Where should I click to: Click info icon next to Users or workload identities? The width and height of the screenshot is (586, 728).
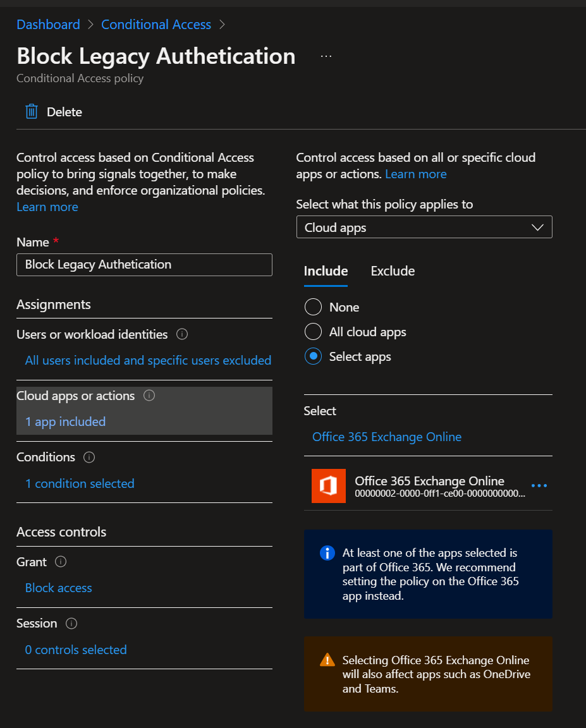click(x=182, y=334)
